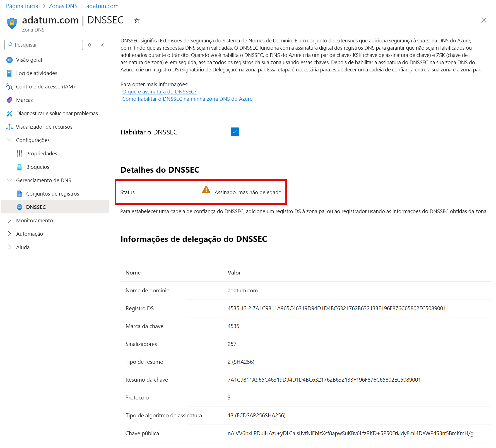Click the status warning triangle icon
The height and width of the screenshot is (448, 496).
(x=206, y=190)
